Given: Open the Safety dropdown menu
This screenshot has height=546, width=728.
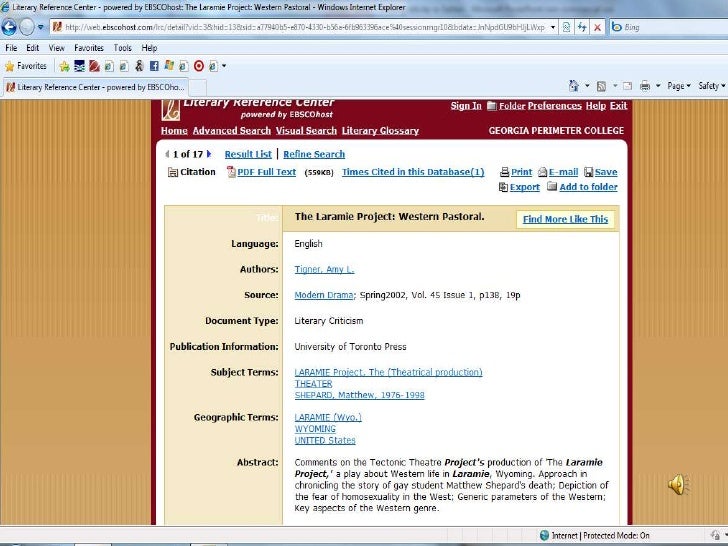Looking at the screenshot, I should pyautogui.click(x=712, y=86).
